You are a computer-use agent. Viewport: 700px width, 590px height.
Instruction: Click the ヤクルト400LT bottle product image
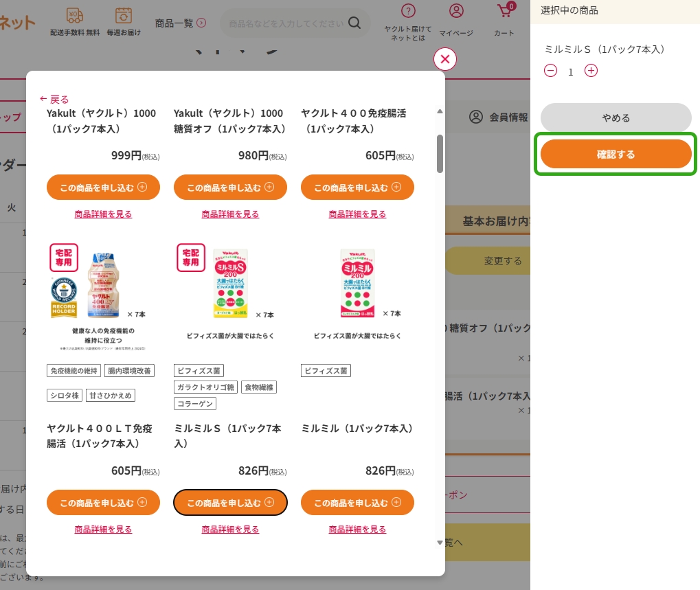click(x=103, y=285)
